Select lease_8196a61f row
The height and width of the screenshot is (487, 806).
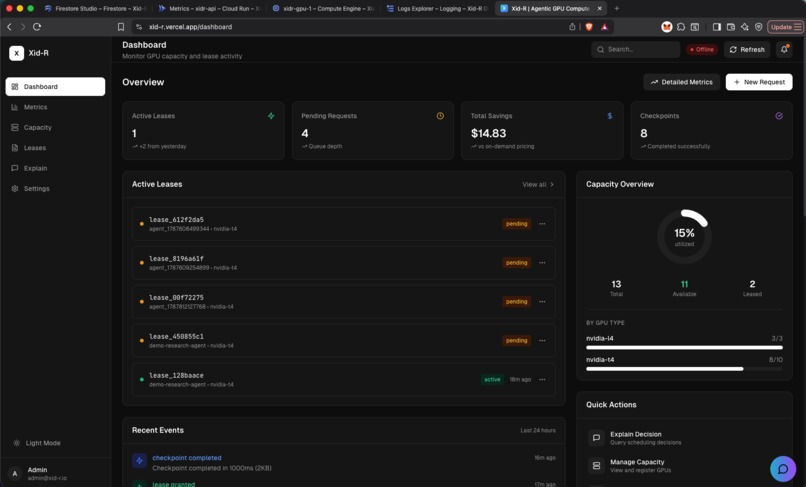[x=343, y=263]
